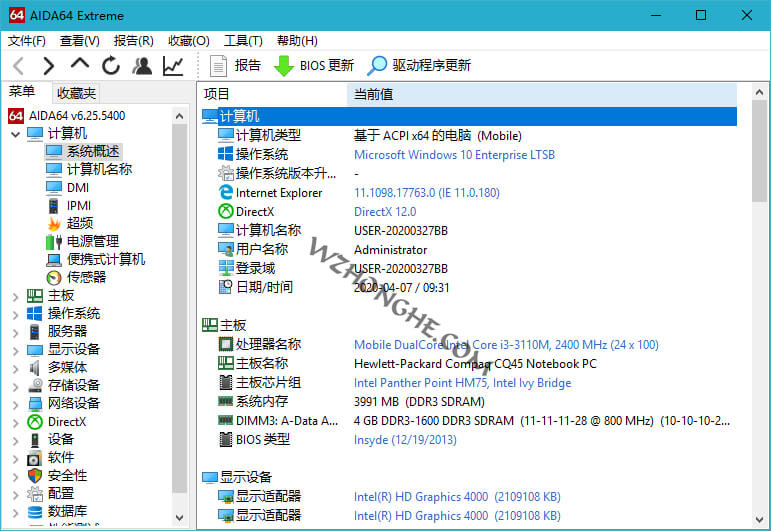771x531 pixels.
Task: Click the Up arrow toolbar icon
Action: [80, 66]
